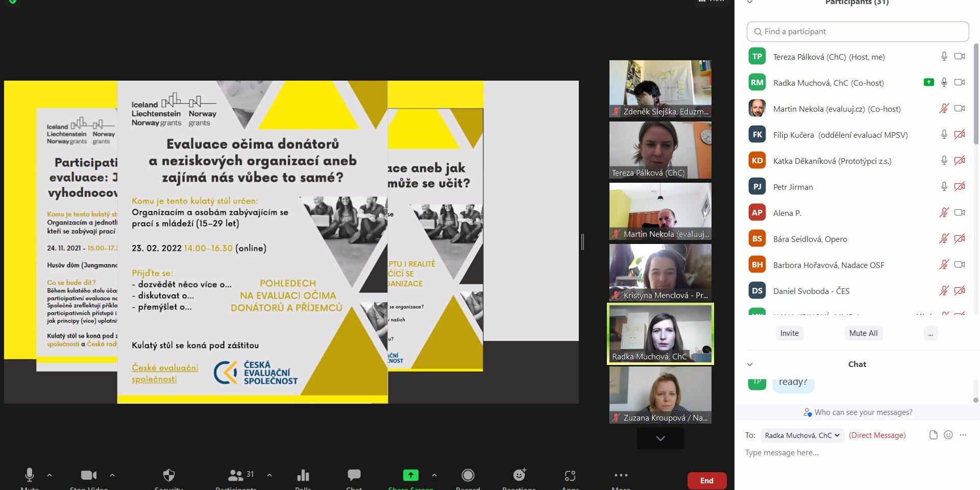Open the Reactions emoji icon

[x=519, y=475]
